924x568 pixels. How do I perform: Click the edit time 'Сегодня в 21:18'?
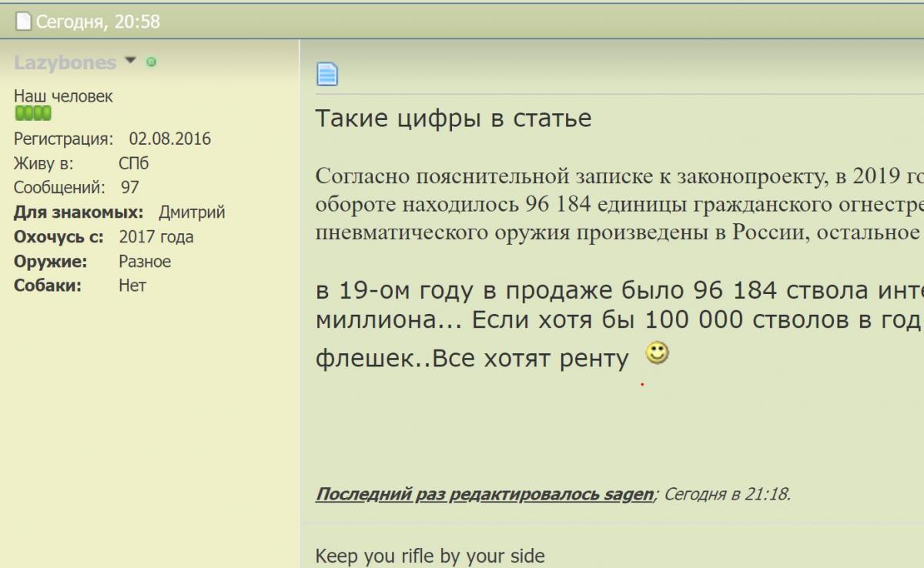pos(726,494)
